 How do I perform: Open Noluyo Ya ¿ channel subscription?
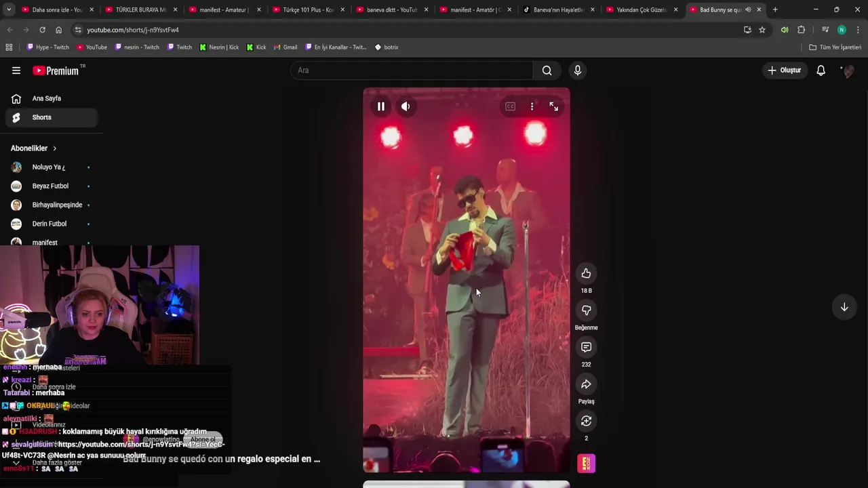52,167
